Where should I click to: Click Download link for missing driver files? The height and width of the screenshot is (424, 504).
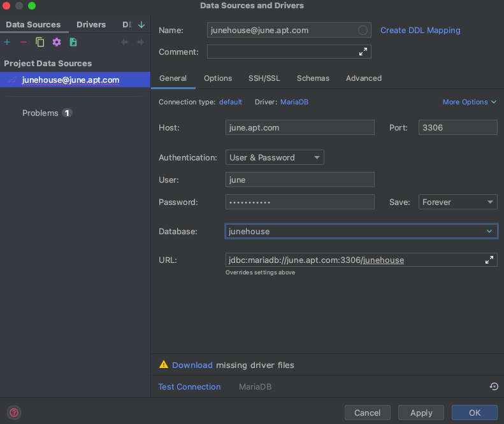tap(192, 365)
